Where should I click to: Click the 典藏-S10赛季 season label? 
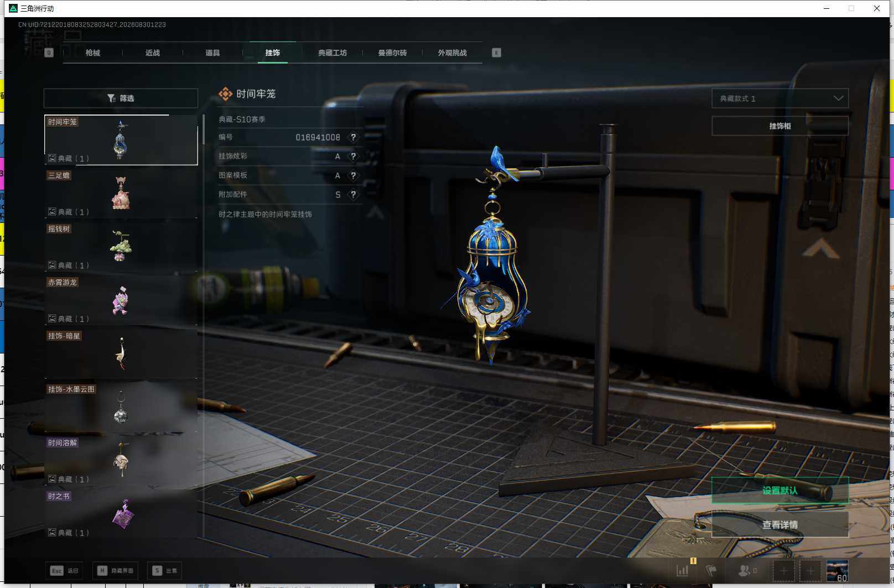242,119
